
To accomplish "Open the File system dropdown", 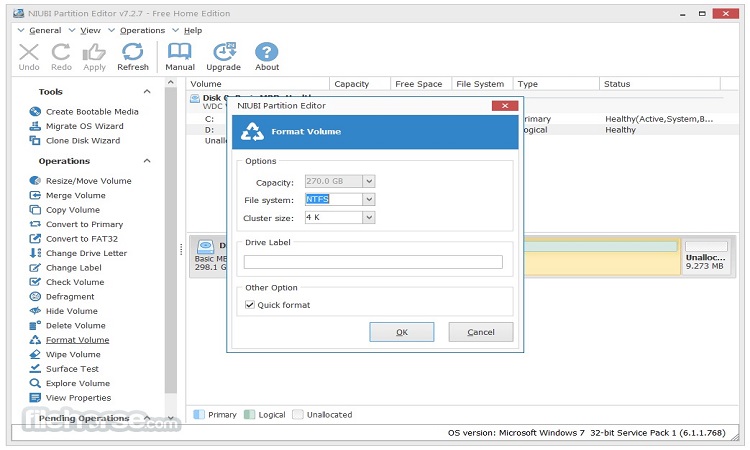I will point(368,199).
